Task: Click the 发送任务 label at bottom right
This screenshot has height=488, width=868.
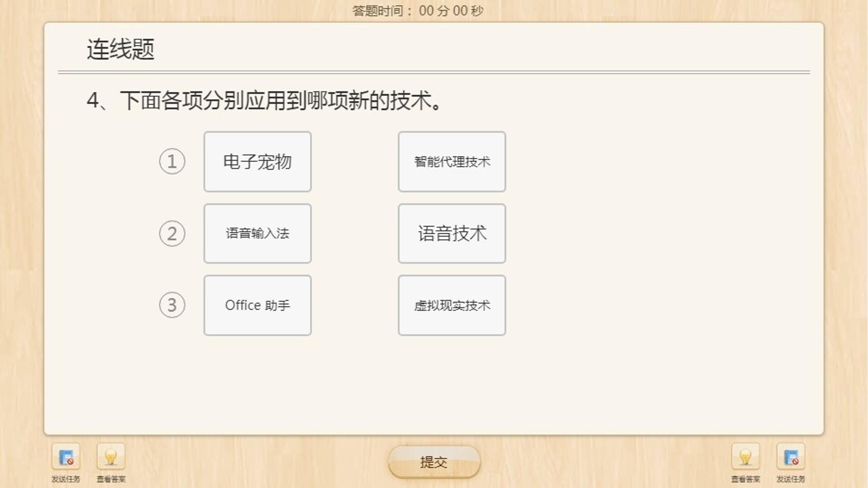Action: [791, 479]
